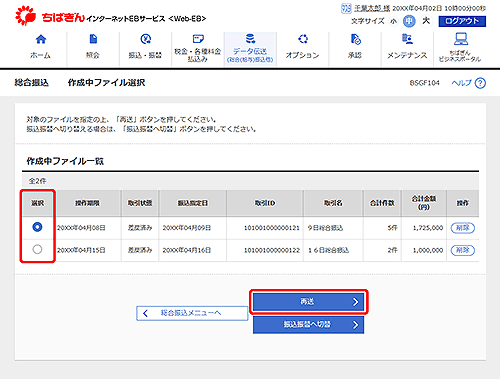Click 全2件 count label
Screen dimensions: 500x379
(37, 181)
